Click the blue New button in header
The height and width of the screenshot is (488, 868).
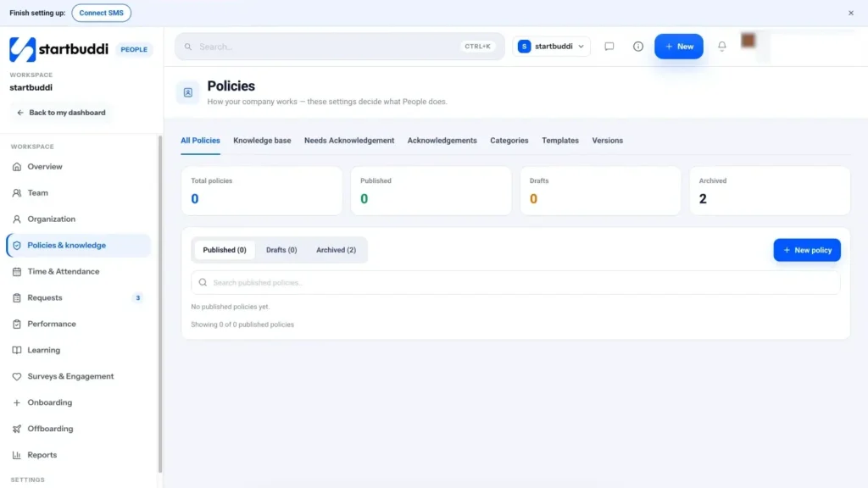pos(679,47)
